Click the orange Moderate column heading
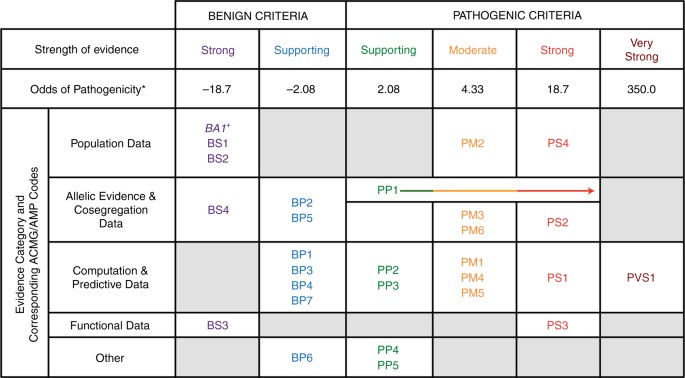This screenshot has width=685, height=378. point(474,50)
